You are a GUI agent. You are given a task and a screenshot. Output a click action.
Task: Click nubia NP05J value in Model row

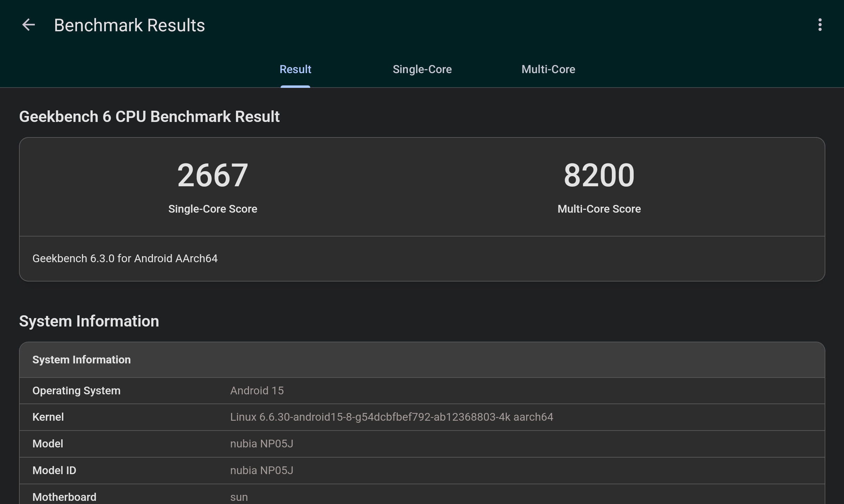pyautogui.click(x=261, y=444)
